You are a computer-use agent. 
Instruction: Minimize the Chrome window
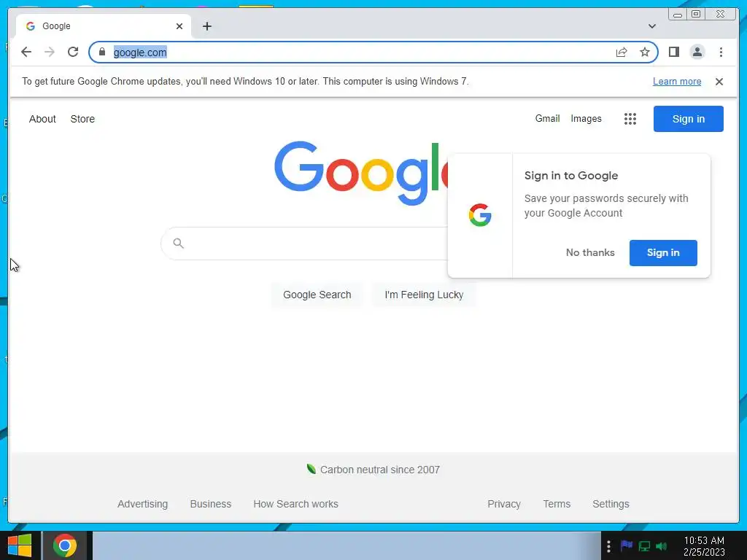(x=678, y=15)
